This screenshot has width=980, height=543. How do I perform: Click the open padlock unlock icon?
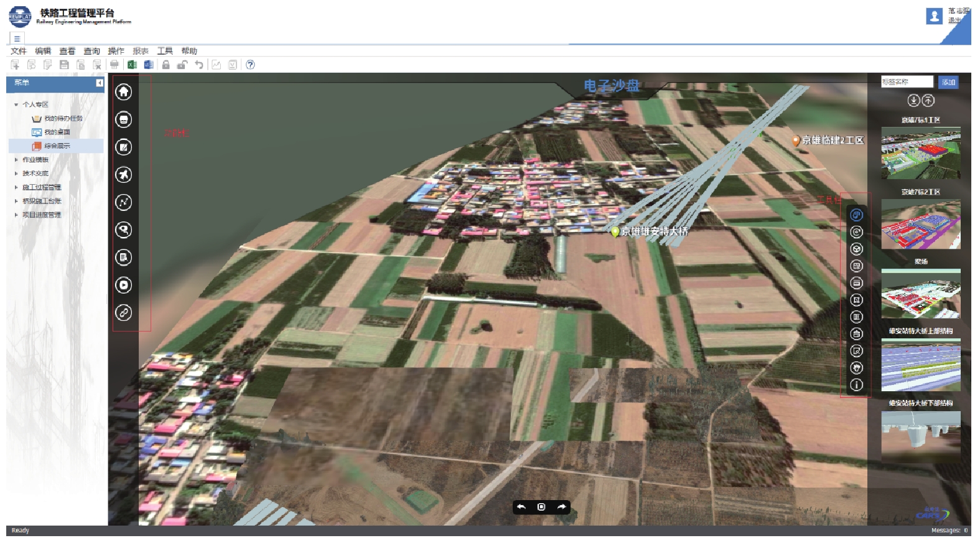[182, 65]
